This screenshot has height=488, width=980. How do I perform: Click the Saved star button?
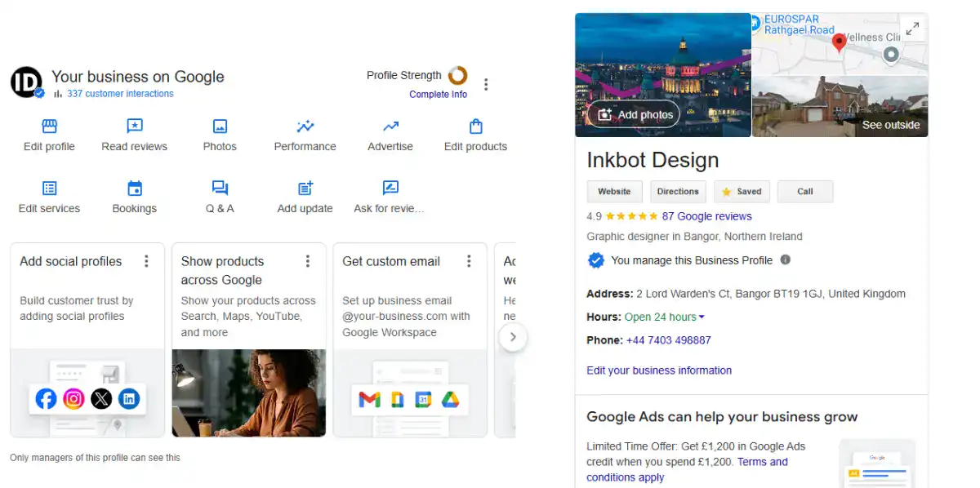click(x=742, y=192)
